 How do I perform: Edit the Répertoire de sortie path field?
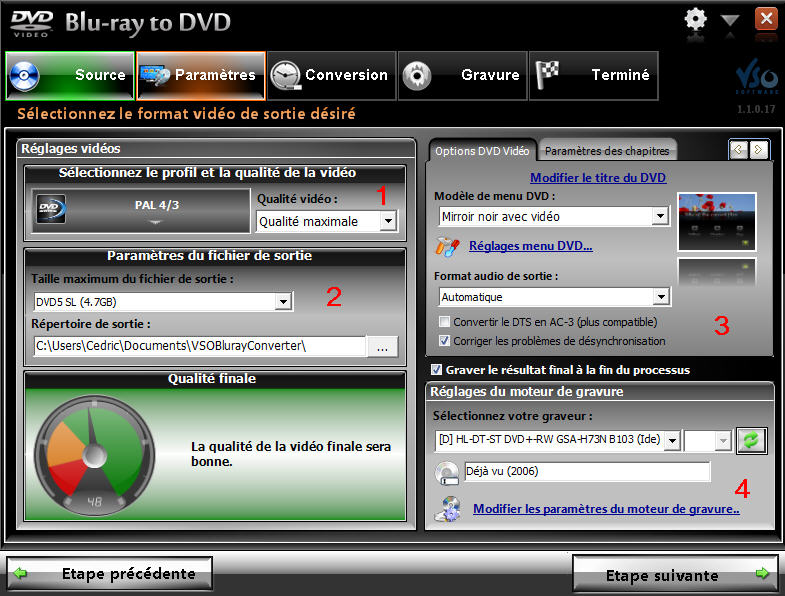pyautogui.click(x=200, y=346)
